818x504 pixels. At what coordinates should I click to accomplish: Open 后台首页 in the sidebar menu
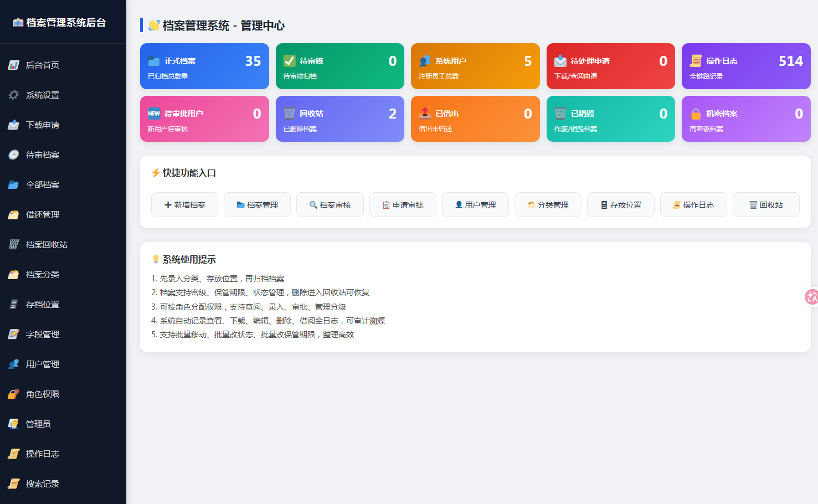(x=63, y=65)
